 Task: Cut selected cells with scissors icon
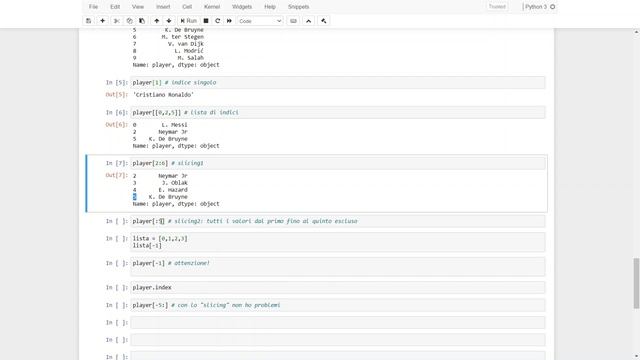click(116, 21)
